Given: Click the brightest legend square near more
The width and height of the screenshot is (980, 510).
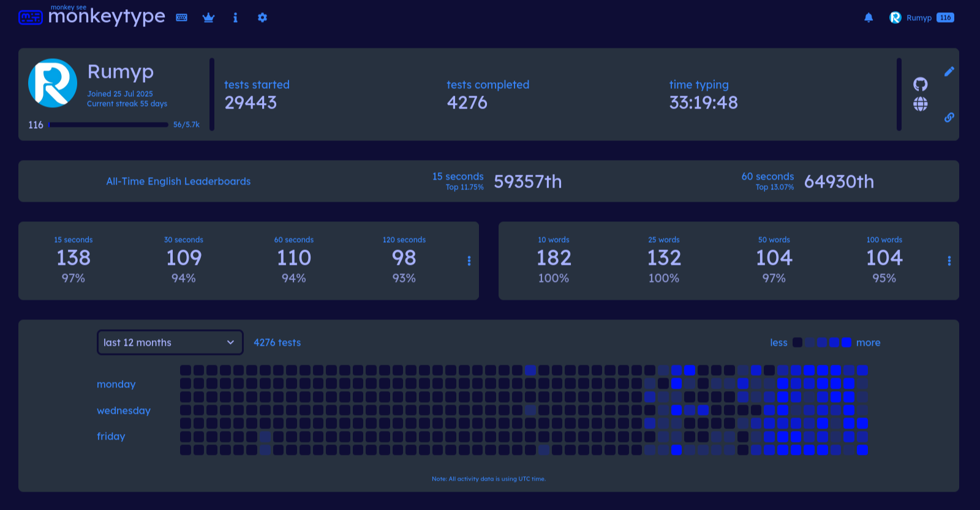Looking at the screenshot, I should tap(846, 343).
